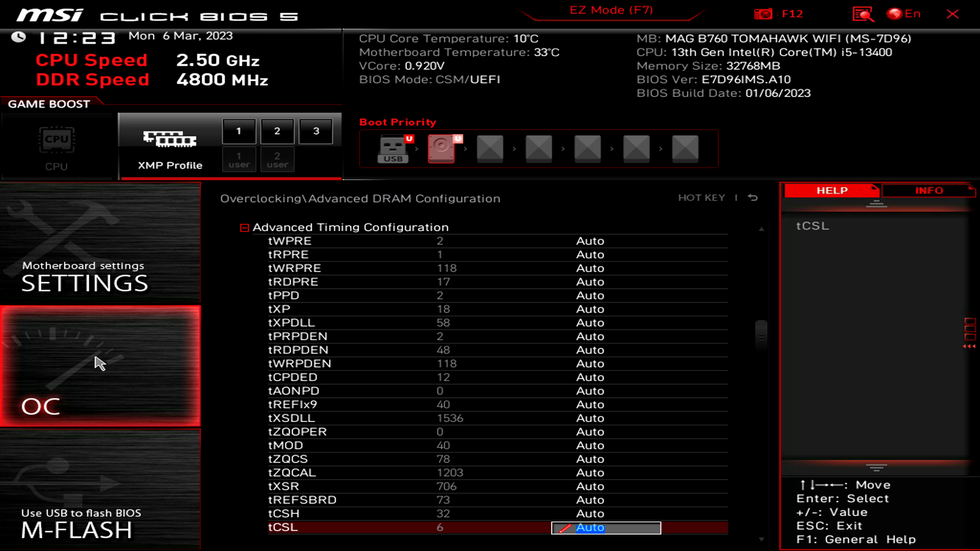Click the XMP Profile memory icon
The width and height of the screenshot is (980, 551).
click(x=170, y=139)
